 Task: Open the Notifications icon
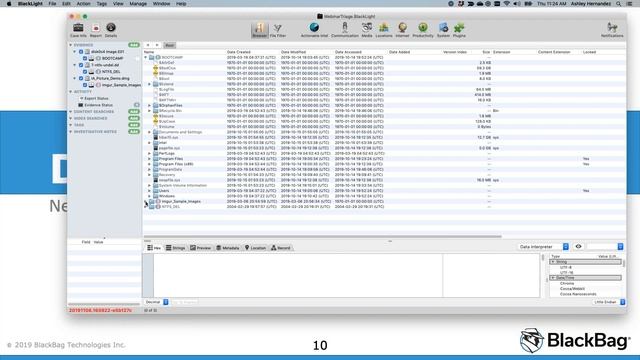[612, 27]
